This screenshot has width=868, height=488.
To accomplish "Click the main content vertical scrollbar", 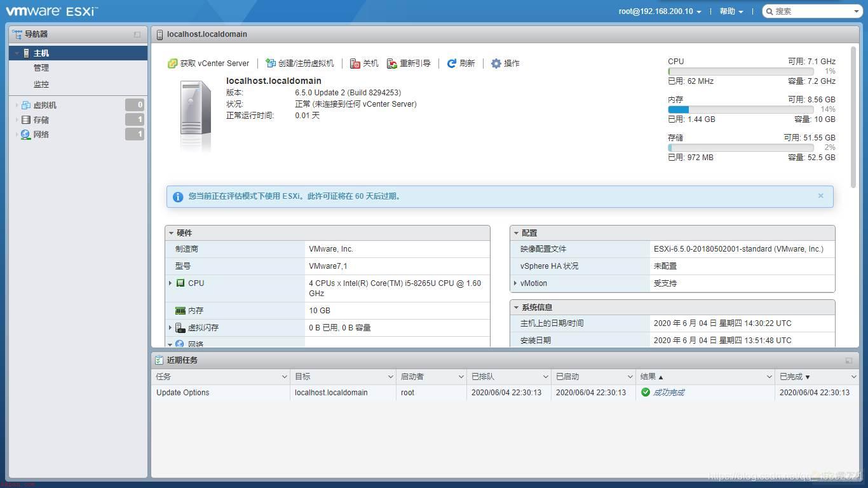I will 853,118.
